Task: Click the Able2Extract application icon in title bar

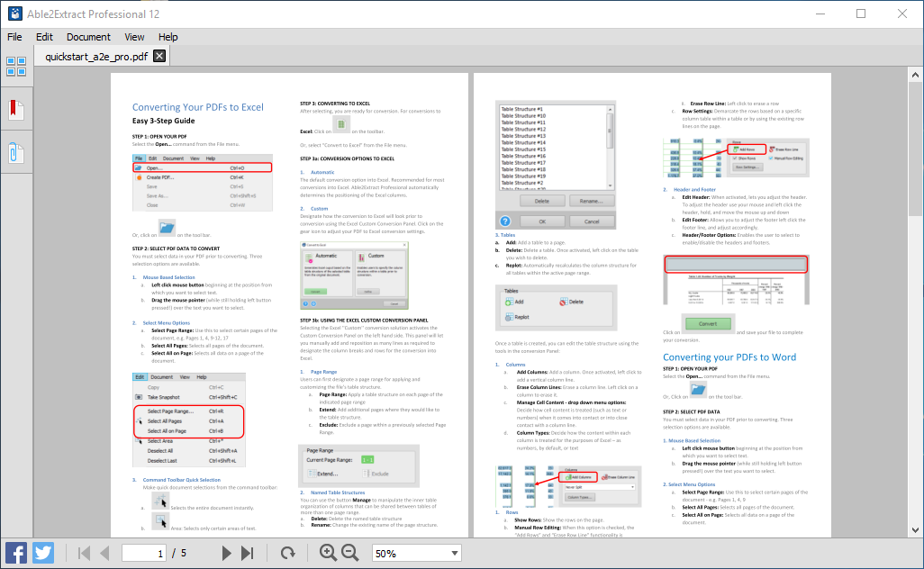Action: (x=14, y=14)
